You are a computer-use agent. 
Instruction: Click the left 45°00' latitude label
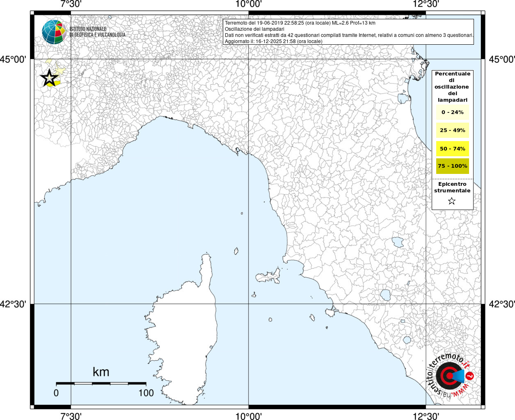click(13, 59)
